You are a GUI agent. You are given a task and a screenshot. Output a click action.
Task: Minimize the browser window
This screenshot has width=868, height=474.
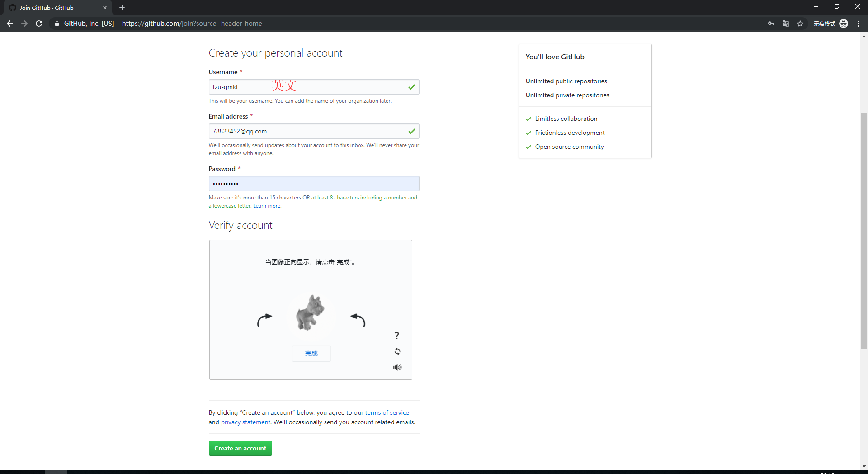[816, 6]
